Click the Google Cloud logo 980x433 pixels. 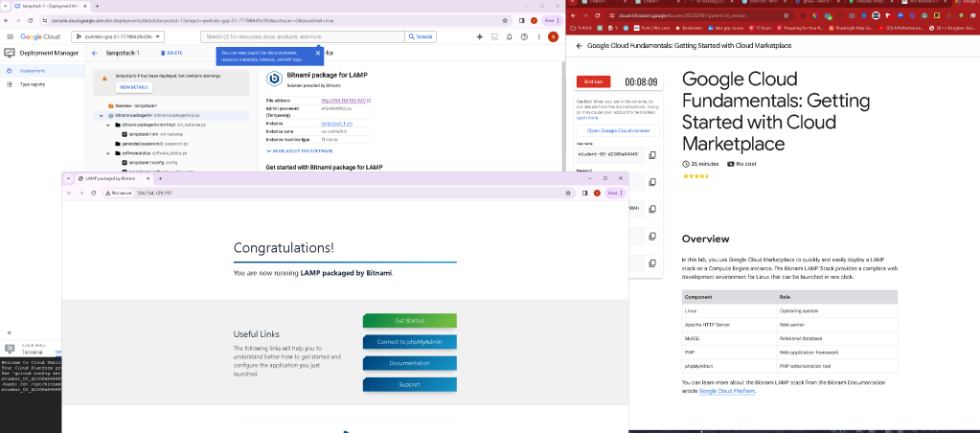(40, 36)
